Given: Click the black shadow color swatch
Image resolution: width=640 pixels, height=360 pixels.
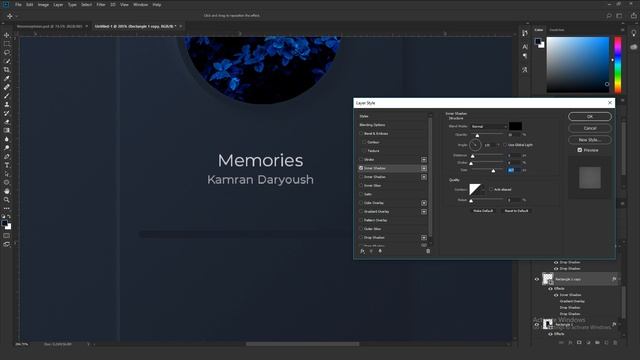Looking at the screenshot, I should click(515, 126).
